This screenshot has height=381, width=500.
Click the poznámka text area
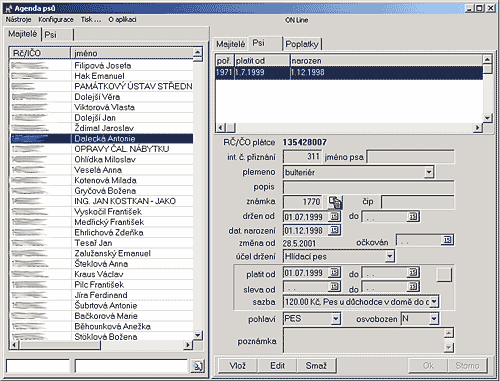[364, 340]
